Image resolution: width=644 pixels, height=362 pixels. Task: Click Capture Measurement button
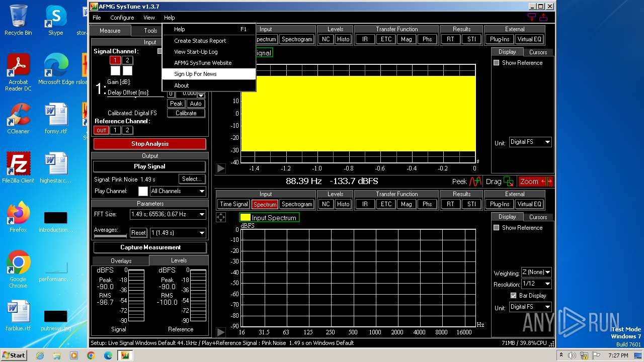pyautogui.click(x=150, y=247)
